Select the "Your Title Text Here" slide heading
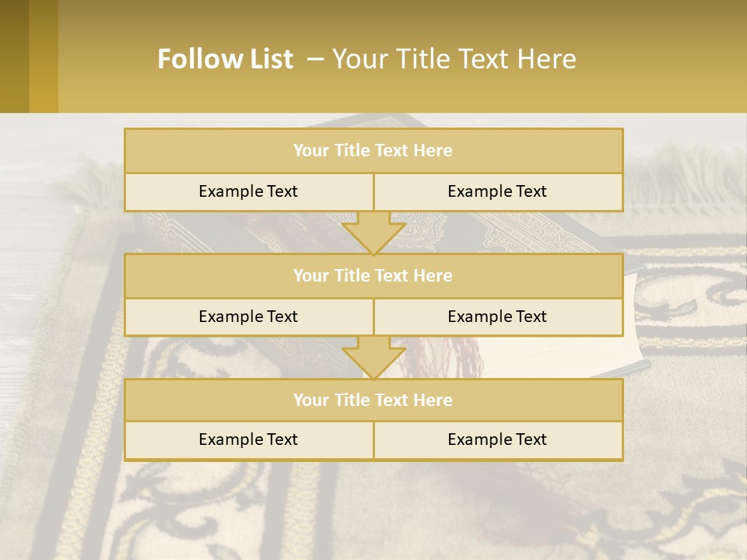This screenshot has height=560, width=747. click(454, 59)
